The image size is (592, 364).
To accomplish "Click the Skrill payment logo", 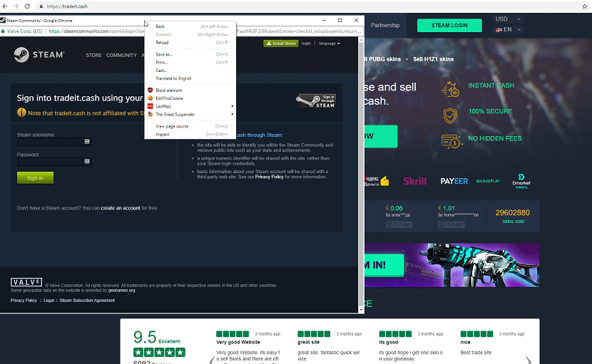I will (414, 181).
